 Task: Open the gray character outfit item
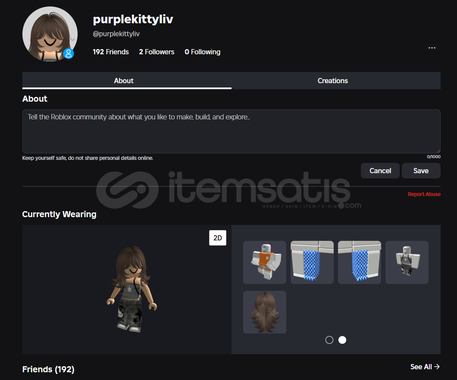[x=407, y=262]
